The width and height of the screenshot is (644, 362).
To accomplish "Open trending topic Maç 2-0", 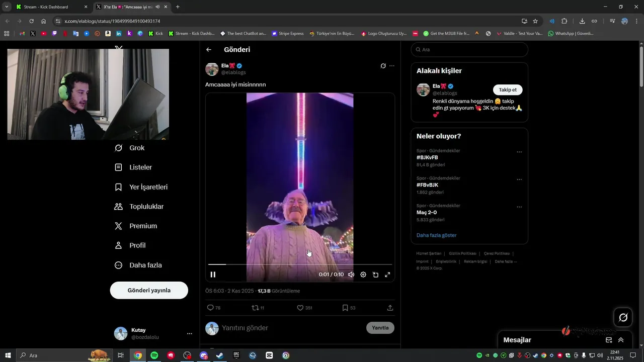I will [427, 212].
